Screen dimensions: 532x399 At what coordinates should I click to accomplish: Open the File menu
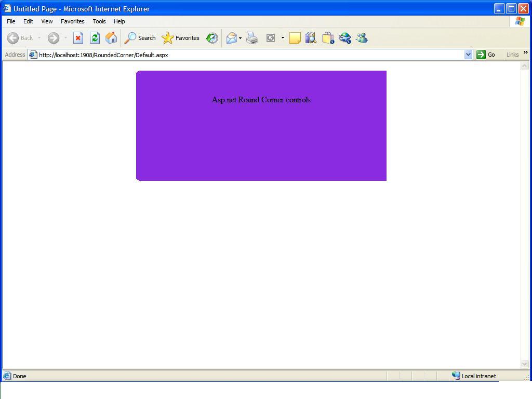tap(11, 21)
